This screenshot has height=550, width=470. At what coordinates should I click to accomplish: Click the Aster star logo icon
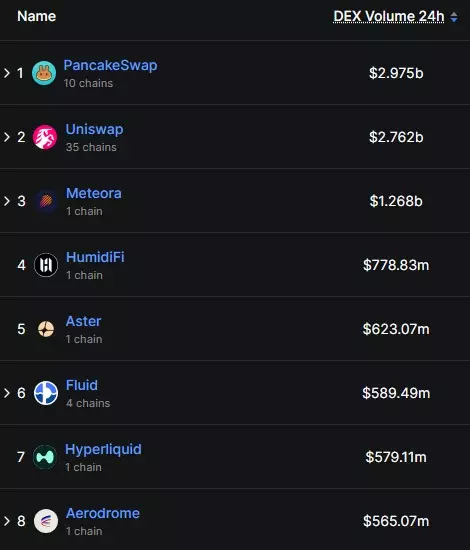coord(46,329)
